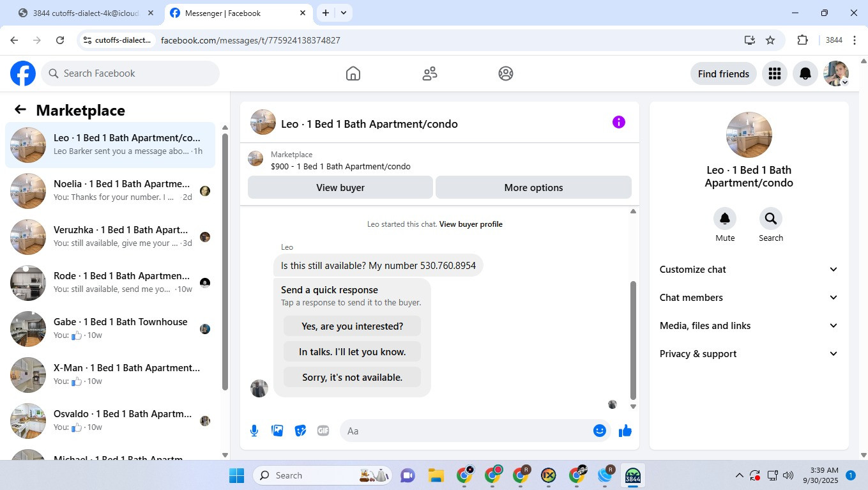Image resolution: width=868 pixels, height=490 pixels.
Task: Open the Osvaldo conversation
Action: (110, 421)
